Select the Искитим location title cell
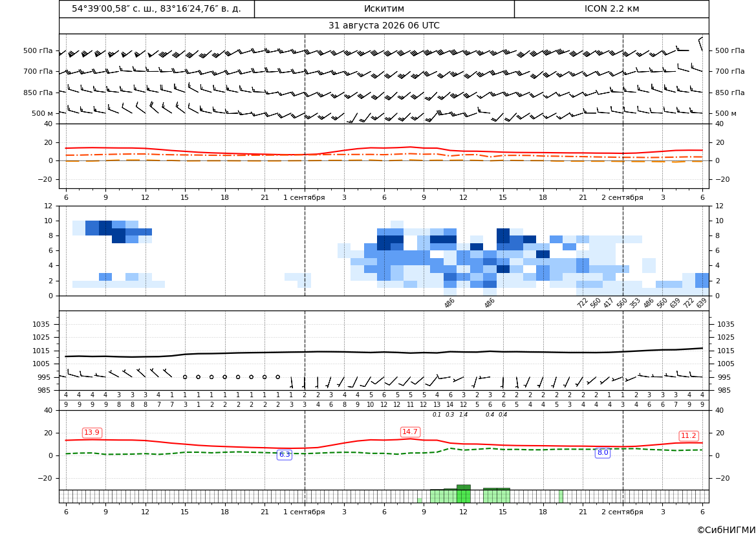The width and height of the screenshot is (756, 535). (384, 8)
